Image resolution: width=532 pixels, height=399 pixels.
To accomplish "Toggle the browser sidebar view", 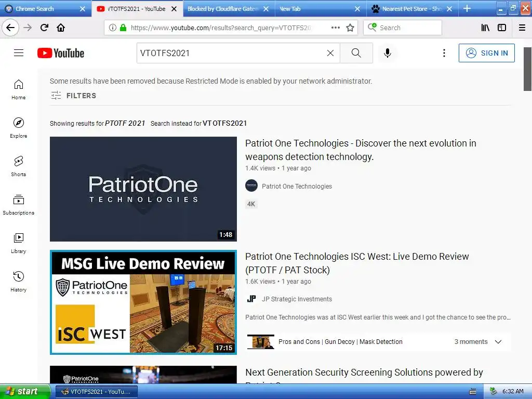I will click(502, 28).
